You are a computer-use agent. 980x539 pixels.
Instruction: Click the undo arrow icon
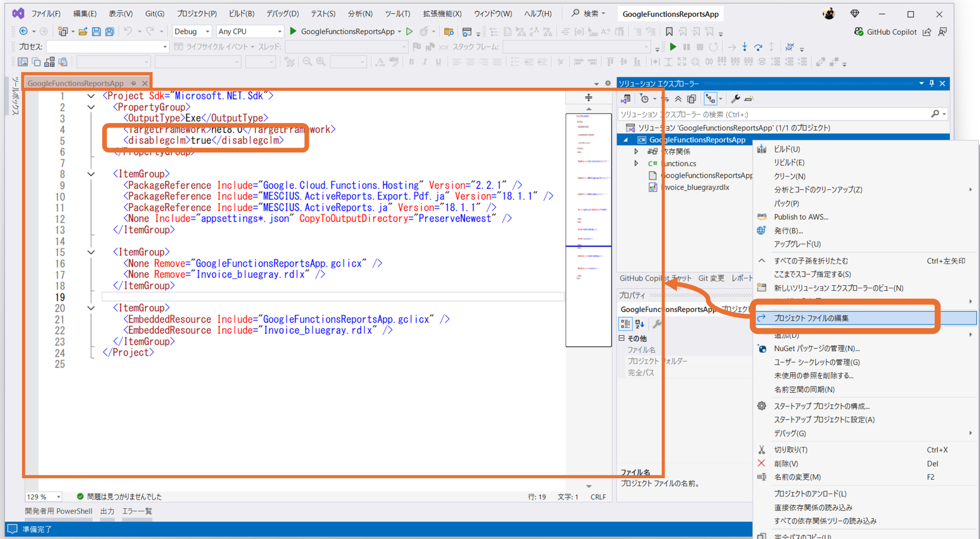(x=128, y=32)
